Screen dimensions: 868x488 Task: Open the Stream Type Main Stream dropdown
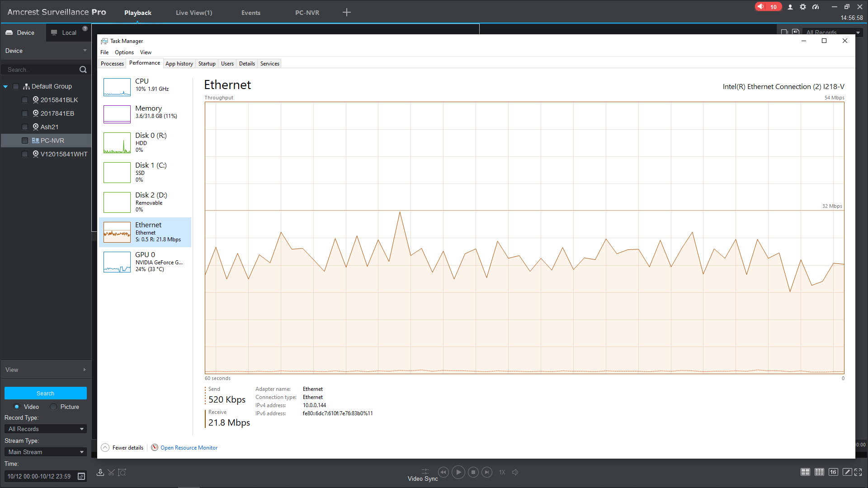[45, 452]
